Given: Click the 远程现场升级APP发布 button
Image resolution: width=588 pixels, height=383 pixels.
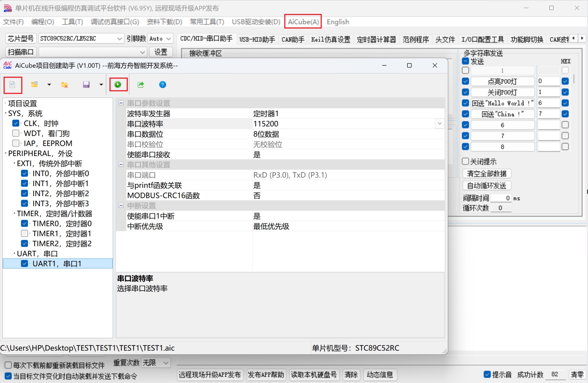Looking at the screenshot, I should (210, 375).
